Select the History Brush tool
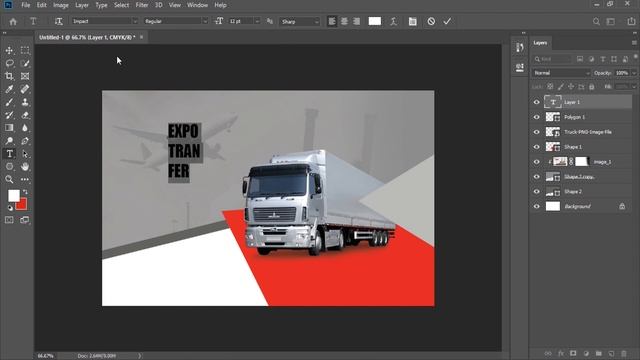 pos(9,115)
